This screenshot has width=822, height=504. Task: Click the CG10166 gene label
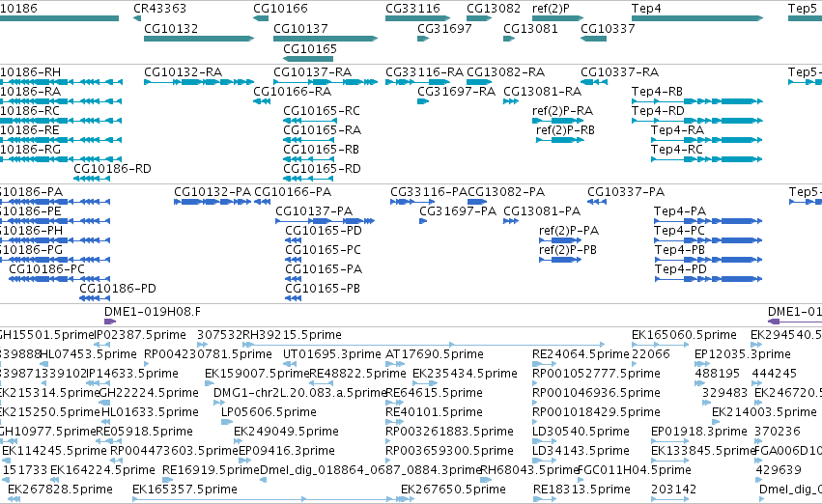280,9
